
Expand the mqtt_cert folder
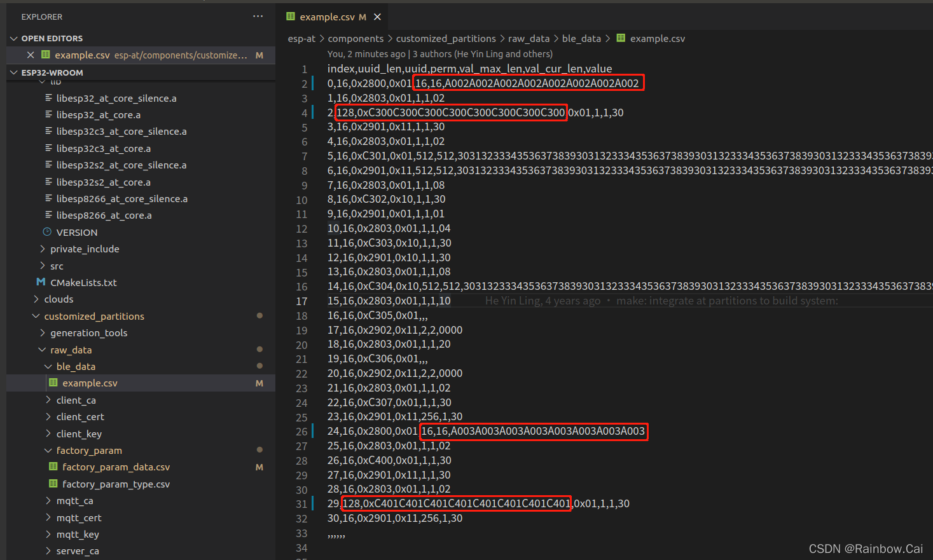(48, 517)
